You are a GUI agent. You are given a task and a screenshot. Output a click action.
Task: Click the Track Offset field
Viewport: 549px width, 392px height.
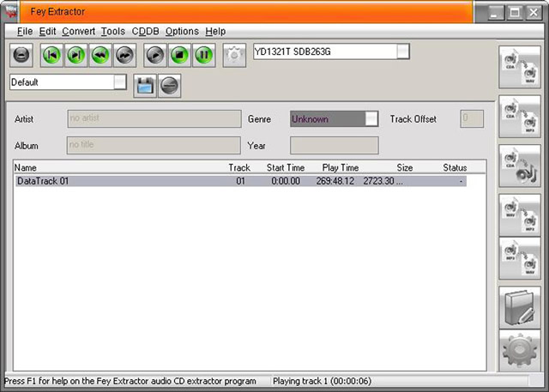pyautogui.click(x=472, y=118)
